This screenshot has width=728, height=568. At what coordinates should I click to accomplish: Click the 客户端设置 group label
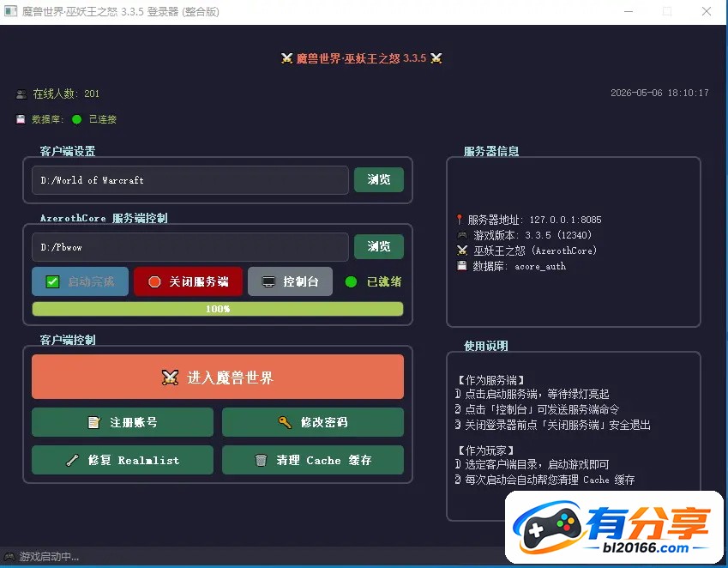tap(68, 151)
